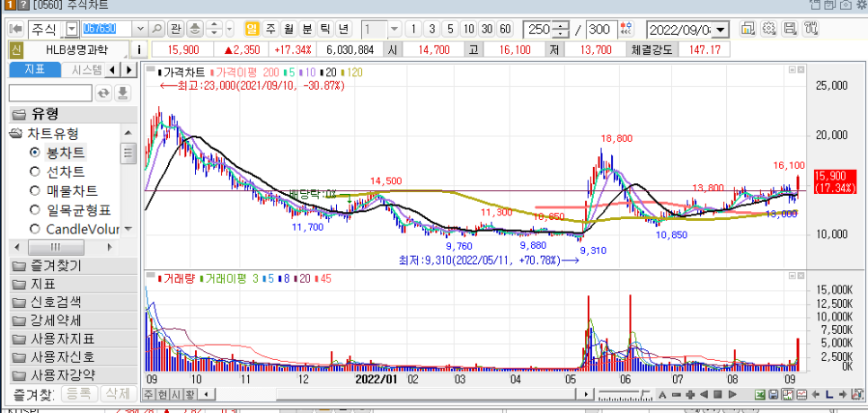Viewport: 868px width, 413px height.
Task: Click the 관 interest stocks button
Action: click(x=175, y=29)
